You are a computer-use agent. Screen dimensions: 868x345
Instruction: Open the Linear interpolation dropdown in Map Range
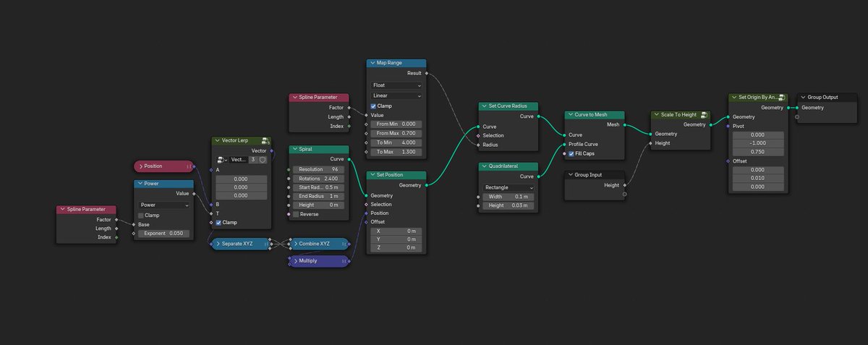396,95
